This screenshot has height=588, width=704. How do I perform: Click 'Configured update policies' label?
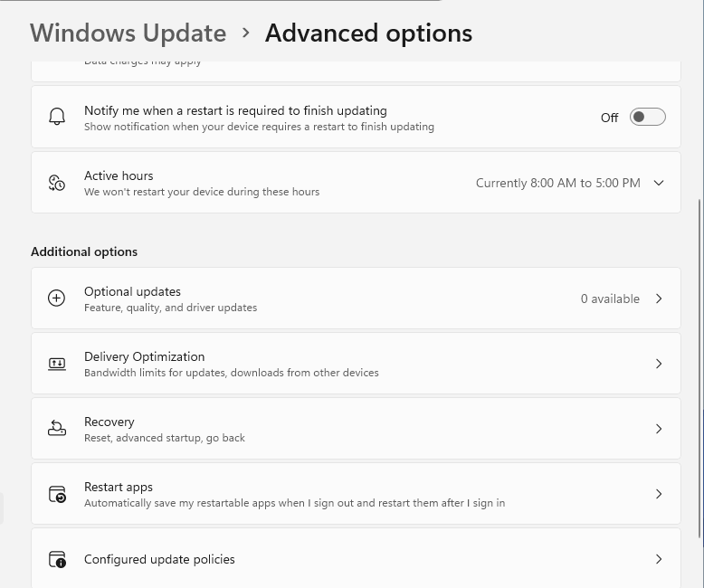tap(159, 559)
